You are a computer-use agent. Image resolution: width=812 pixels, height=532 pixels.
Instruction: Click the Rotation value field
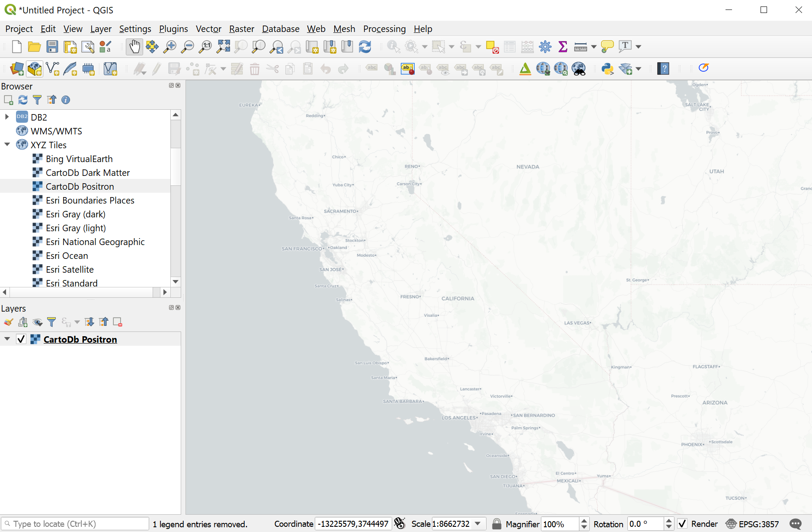[646, 524]
